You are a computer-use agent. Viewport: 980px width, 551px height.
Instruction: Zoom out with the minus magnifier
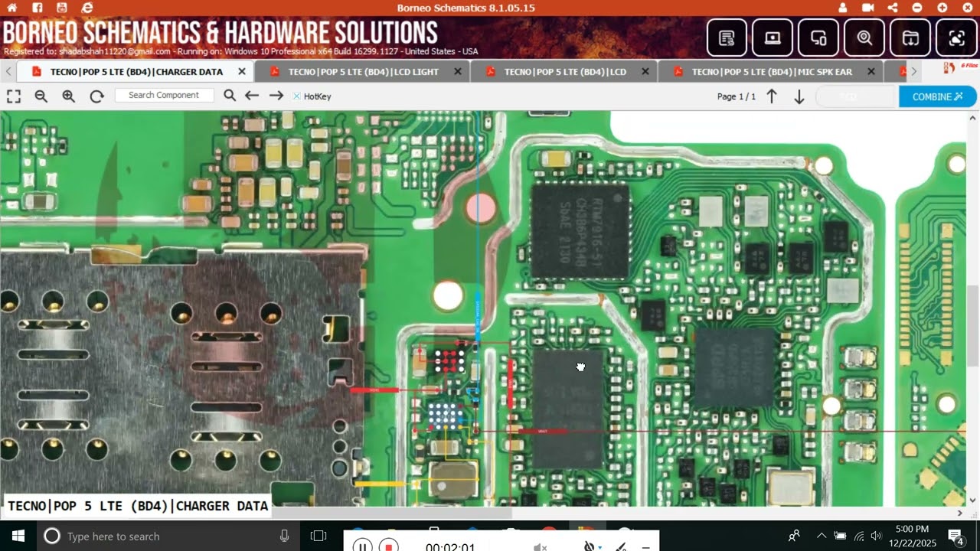pyautogui.click(x=41, y=96)
